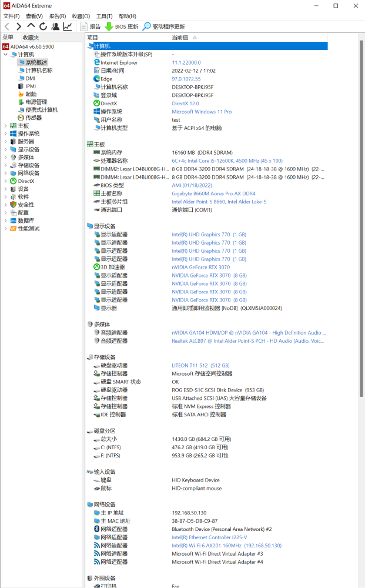
Task: Open the Internet Explorer version link 11.1.22000.0
Action: pyautogui.click(x=186, y=63)
